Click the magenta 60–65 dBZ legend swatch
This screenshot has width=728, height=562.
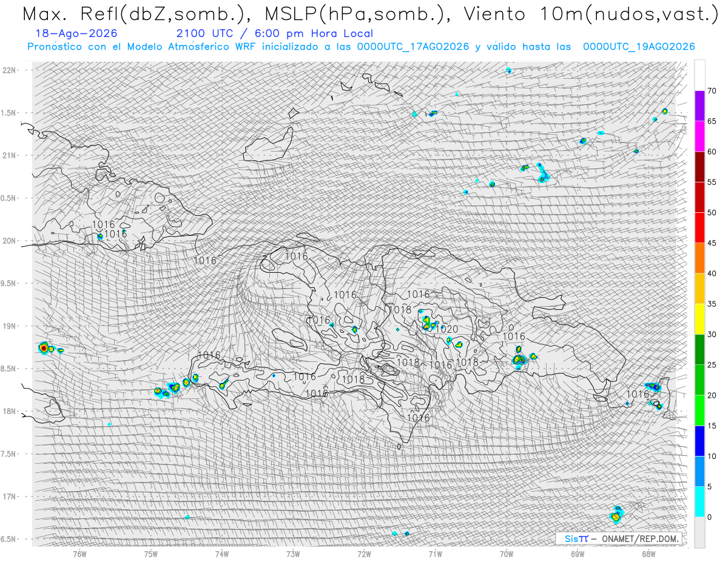click(699, 136)
